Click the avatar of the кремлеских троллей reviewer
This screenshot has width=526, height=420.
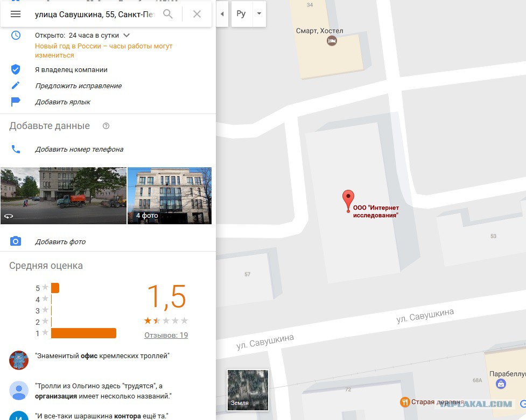(19, 360)
